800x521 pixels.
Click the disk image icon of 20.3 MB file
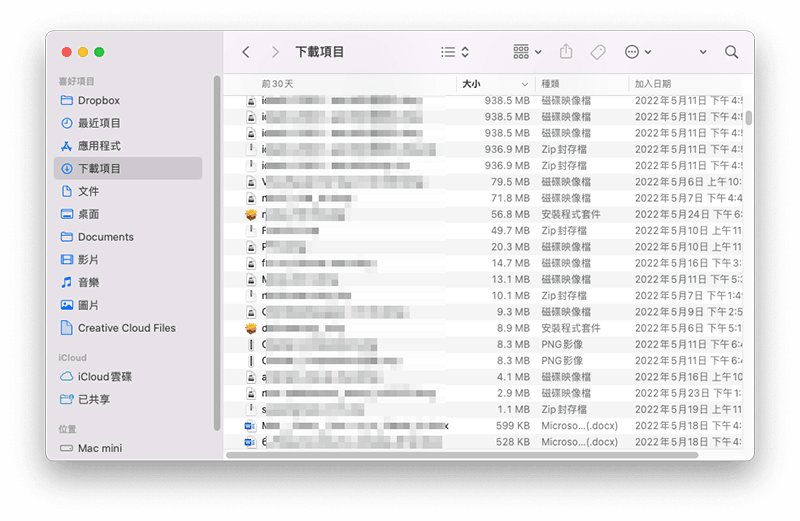[251, 247]
